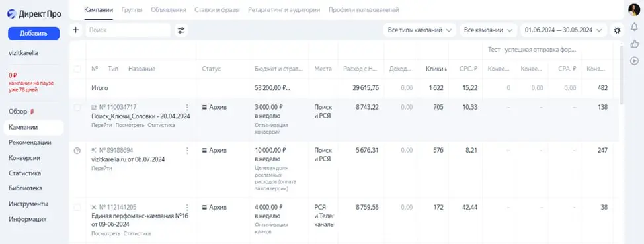Screen dimensions: 644x244
Task: Click the blue Добавить button
Action: tap(34, 34)
